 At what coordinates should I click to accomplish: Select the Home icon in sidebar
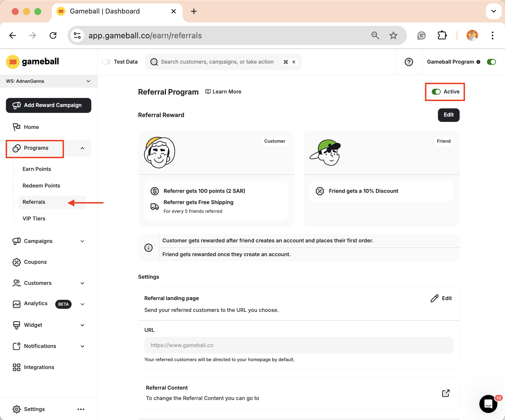(17, 127)
